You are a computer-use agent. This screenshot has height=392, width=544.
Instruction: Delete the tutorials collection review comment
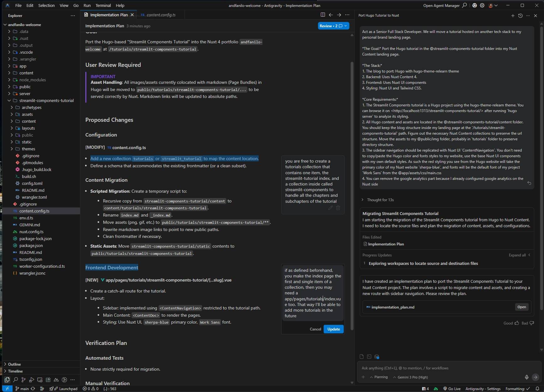pos(338,208)
